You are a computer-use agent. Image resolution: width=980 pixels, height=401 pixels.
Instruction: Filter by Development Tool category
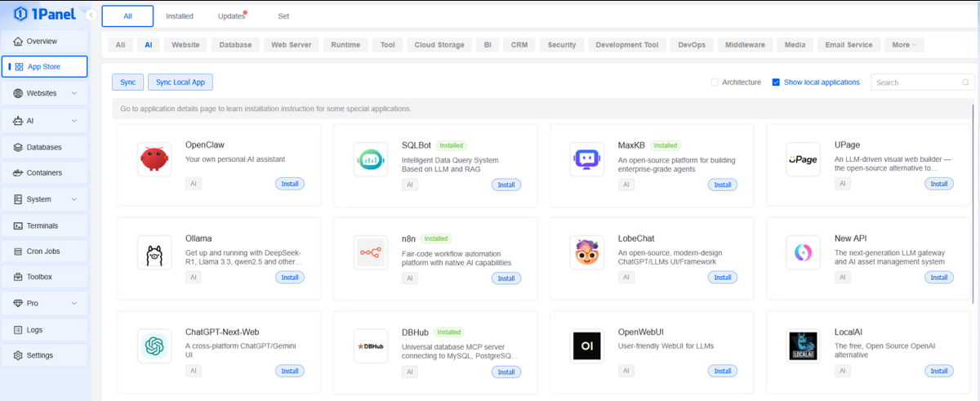(x=627, y=45)
